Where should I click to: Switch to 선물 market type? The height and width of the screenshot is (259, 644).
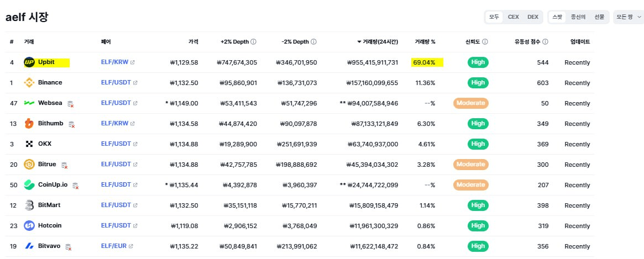point(599,17)
